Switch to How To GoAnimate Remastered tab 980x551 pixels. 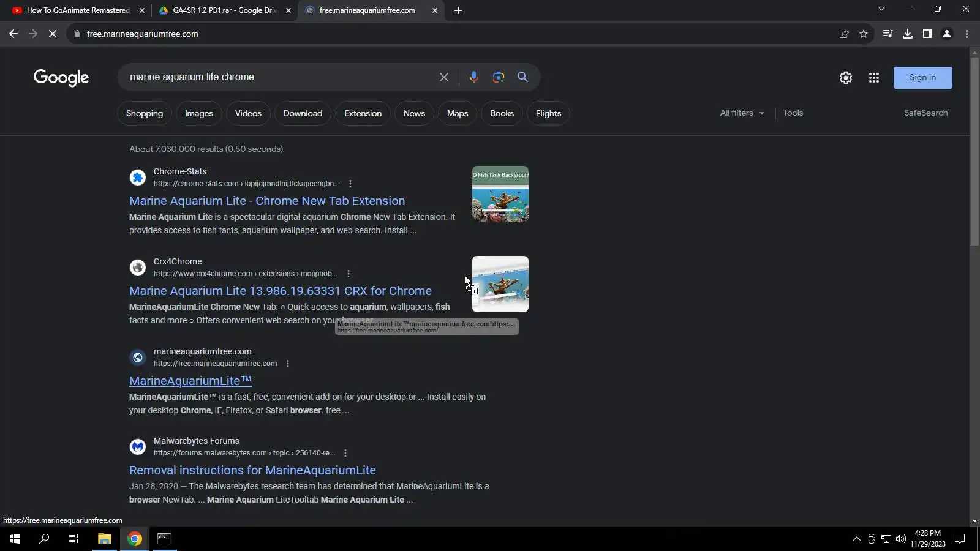(78, 10)
